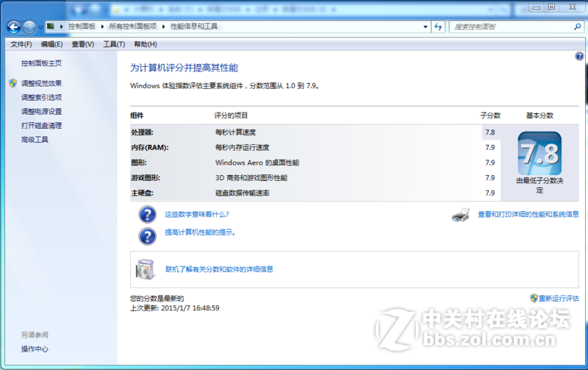Open 调整视觉效果 link

(41, 83)
